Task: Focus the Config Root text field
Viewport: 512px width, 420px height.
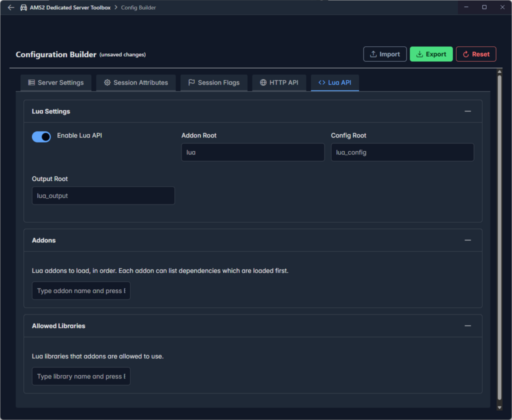Action: click(402, 152)
